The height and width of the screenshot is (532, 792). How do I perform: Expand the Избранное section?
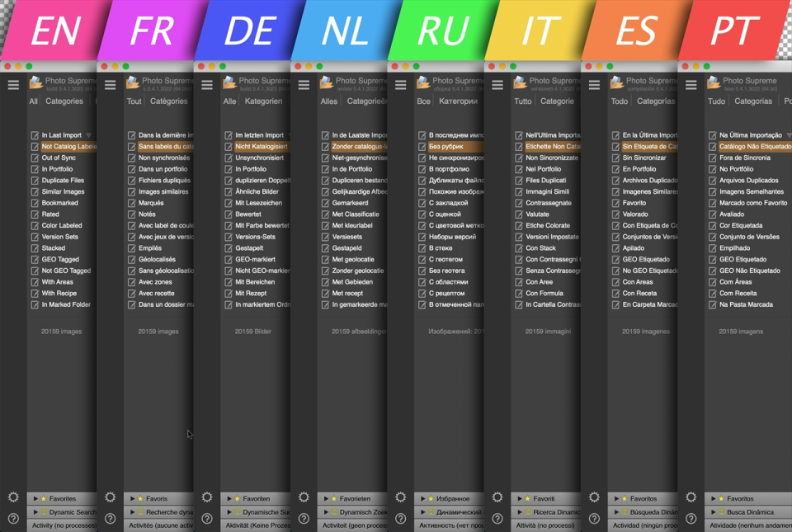coord(422,499)
